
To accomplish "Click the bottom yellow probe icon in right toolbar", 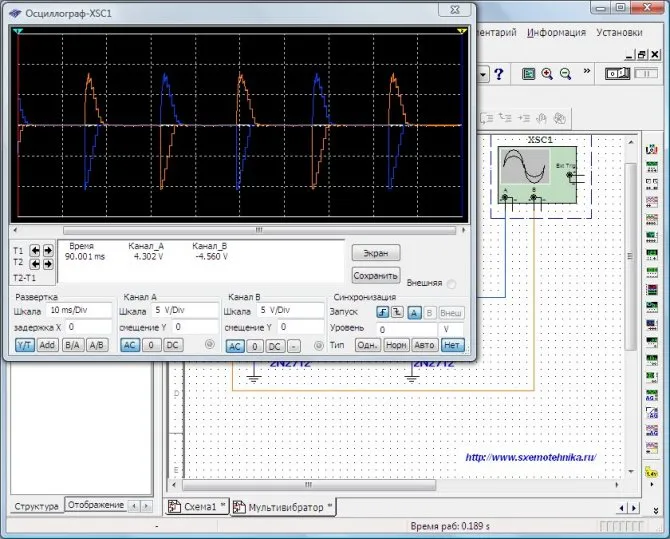I will pyautogui.click(x=651, y=472).
